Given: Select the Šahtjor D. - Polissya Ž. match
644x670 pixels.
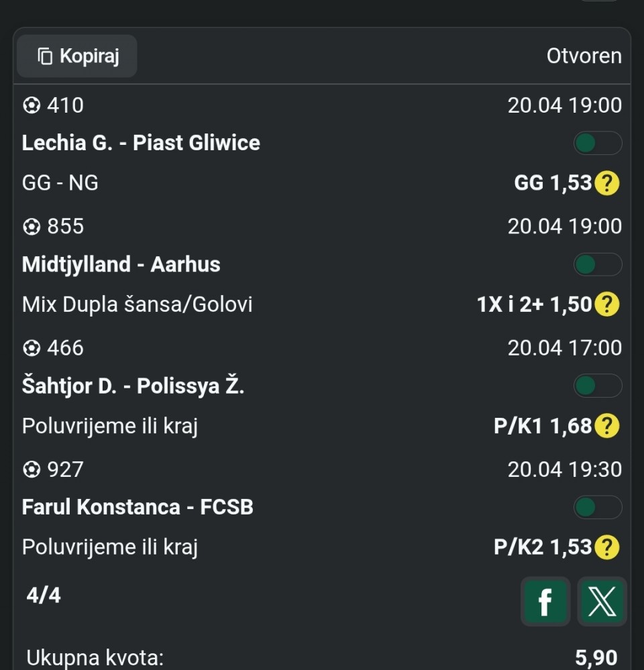Looking at the screenshot, I should pyautogui.click(x=133, y=386).
